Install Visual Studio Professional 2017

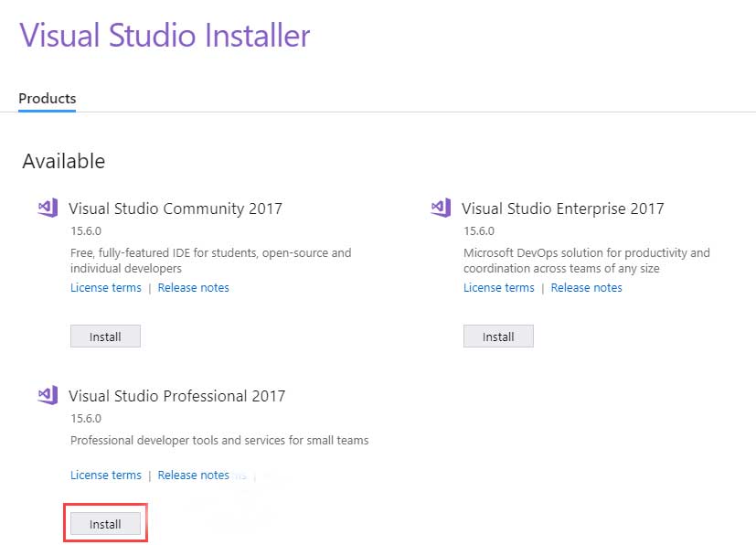105,523
